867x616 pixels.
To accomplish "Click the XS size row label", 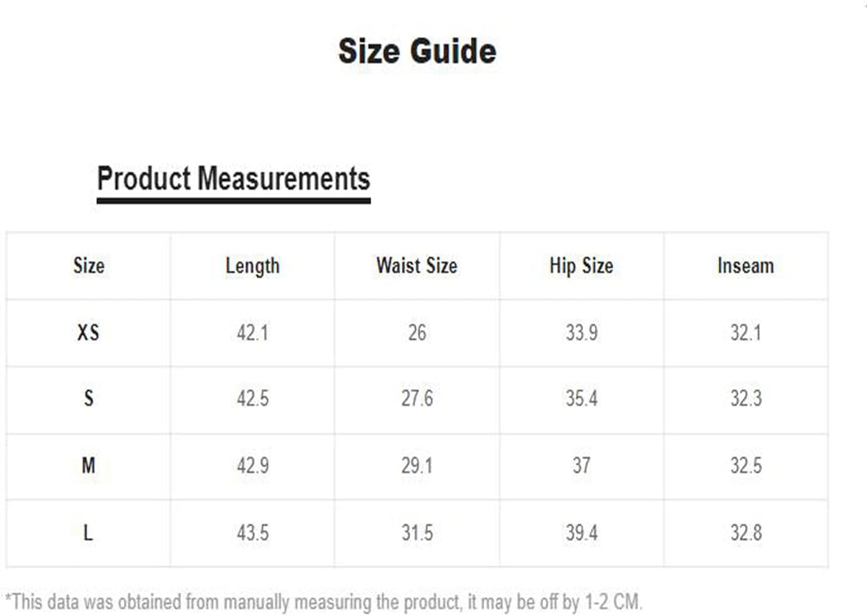I will click(88, 333).
